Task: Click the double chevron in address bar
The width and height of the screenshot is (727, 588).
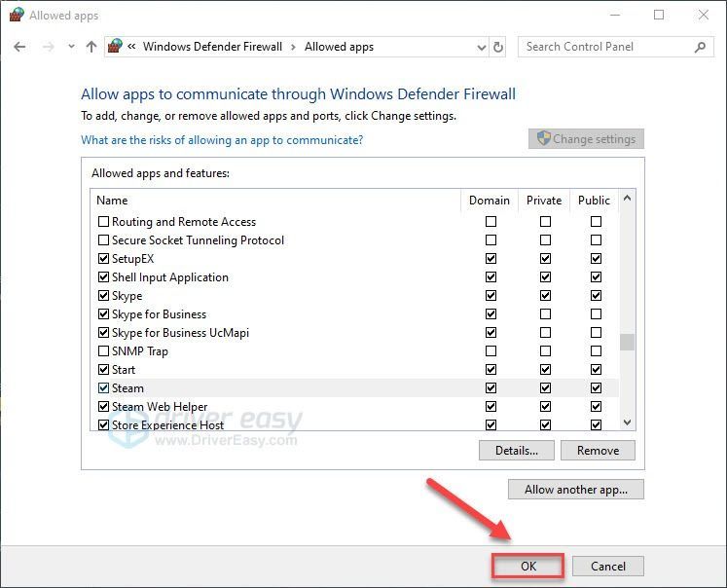Action: pyautogui.click(x=131, y=47)
